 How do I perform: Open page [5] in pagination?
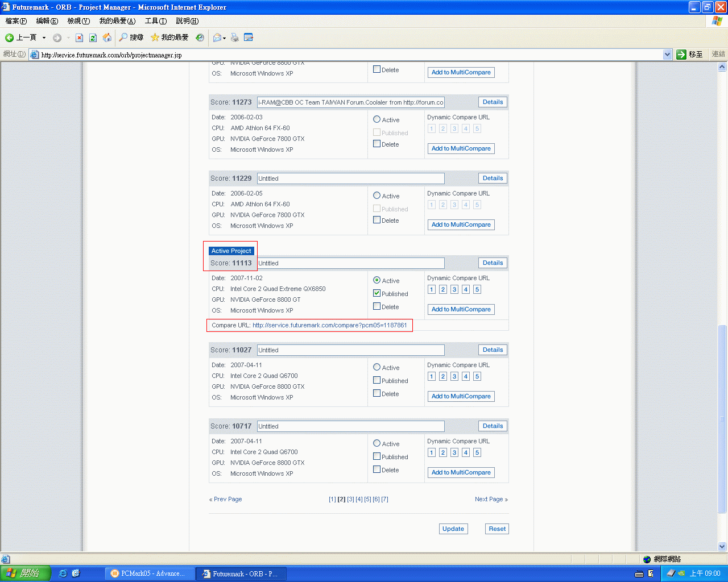click(367, 499)
